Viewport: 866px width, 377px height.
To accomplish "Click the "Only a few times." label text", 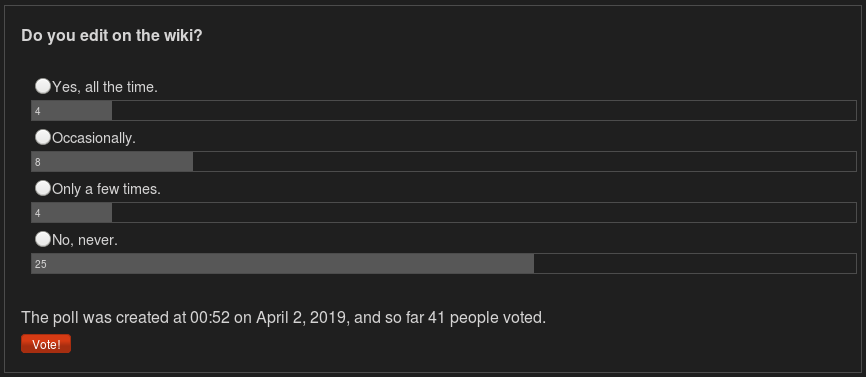I will (106, 189).
